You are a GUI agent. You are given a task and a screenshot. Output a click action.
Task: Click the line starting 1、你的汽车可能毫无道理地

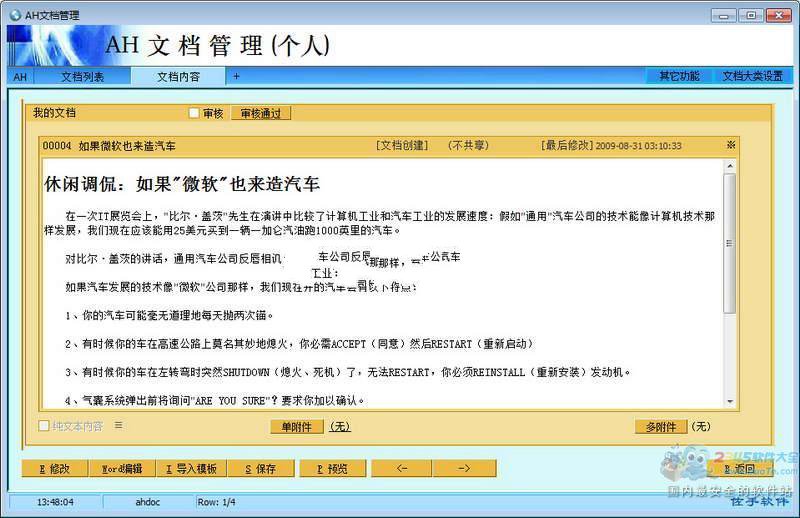[x=169, y=315]
